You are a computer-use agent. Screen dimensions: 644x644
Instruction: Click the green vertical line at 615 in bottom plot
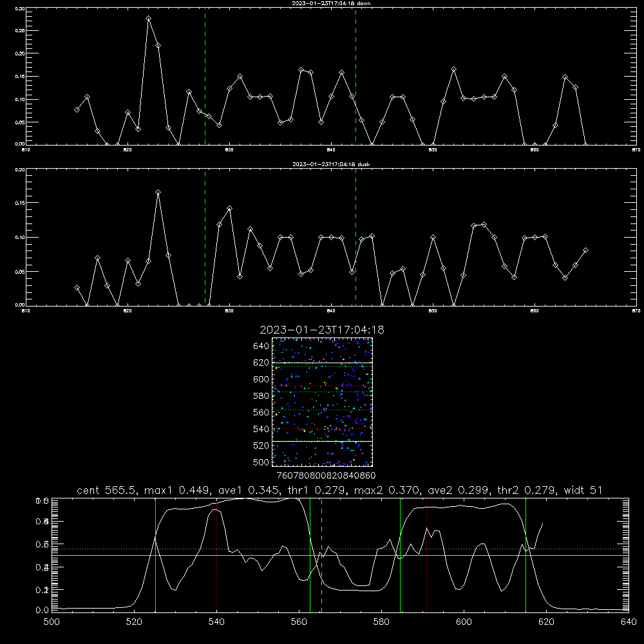pos(526,555)
